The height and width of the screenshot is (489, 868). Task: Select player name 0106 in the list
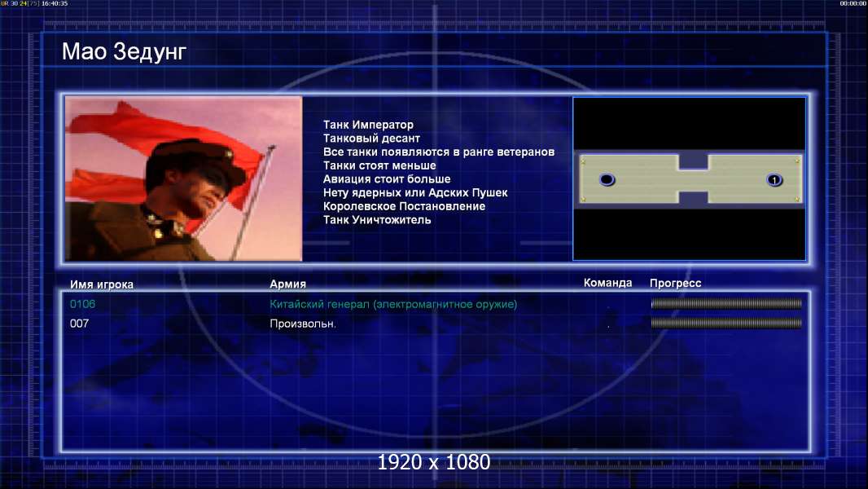(82, 304)
